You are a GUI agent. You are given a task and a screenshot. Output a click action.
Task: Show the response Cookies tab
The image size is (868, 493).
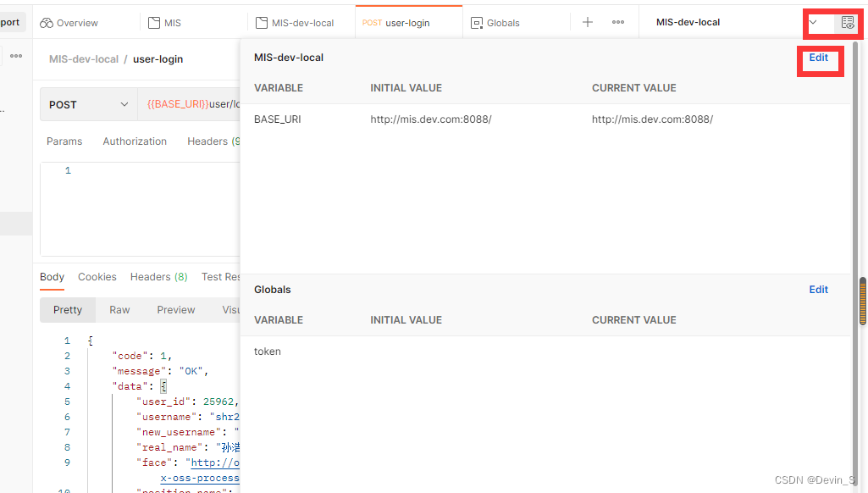[x=97, y=277]
